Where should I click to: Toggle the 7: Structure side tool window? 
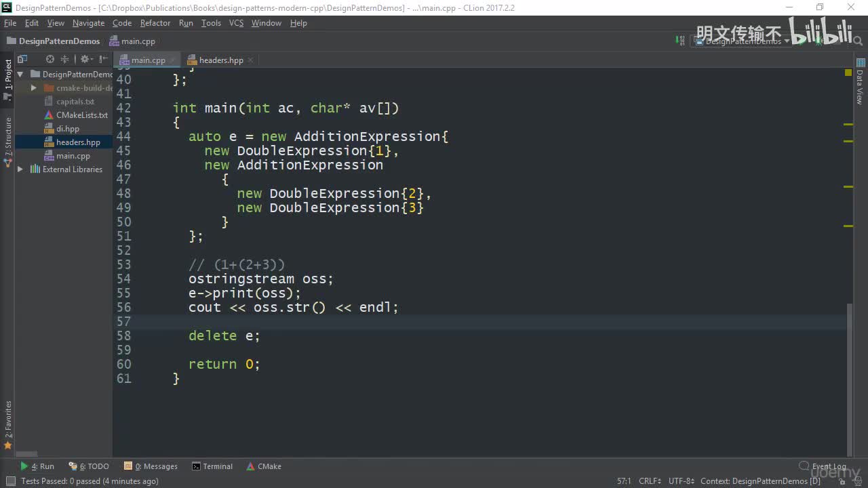(8, 142)
